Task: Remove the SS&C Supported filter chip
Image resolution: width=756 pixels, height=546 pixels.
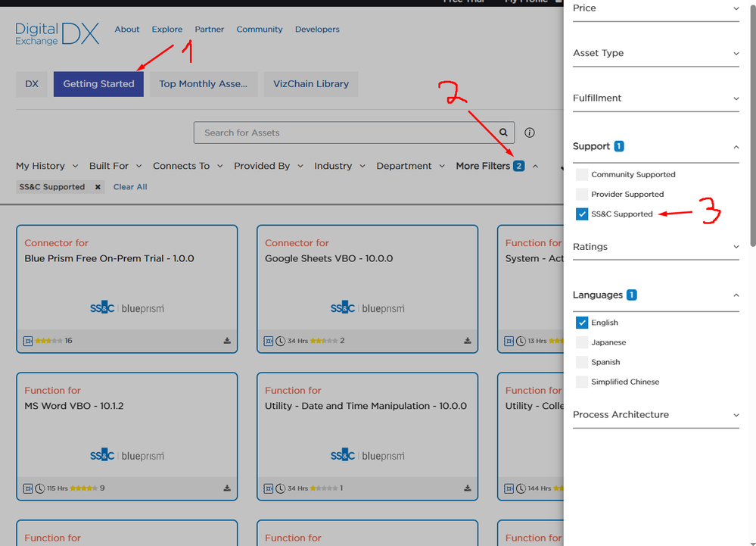Action: click(x=98, y=187)
